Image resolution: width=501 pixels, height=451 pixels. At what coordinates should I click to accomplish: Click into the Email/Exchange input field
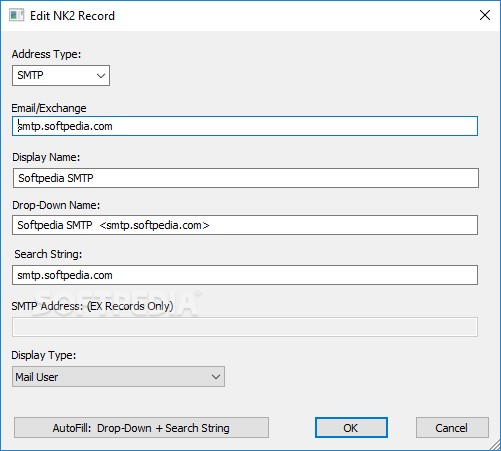[245, 126]
